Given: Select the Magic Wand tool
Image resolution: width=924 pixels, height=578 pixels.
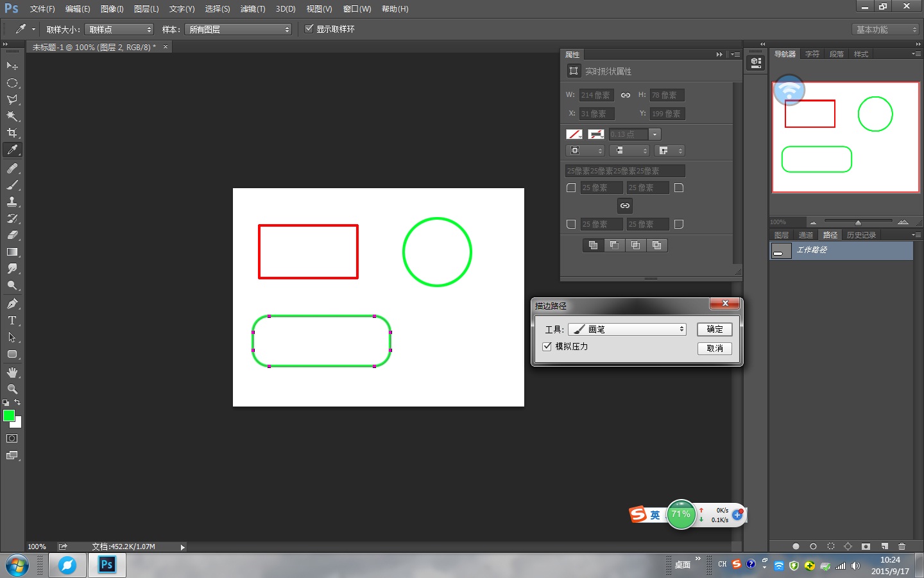Looking at the screenshot, I should (12, 116).
